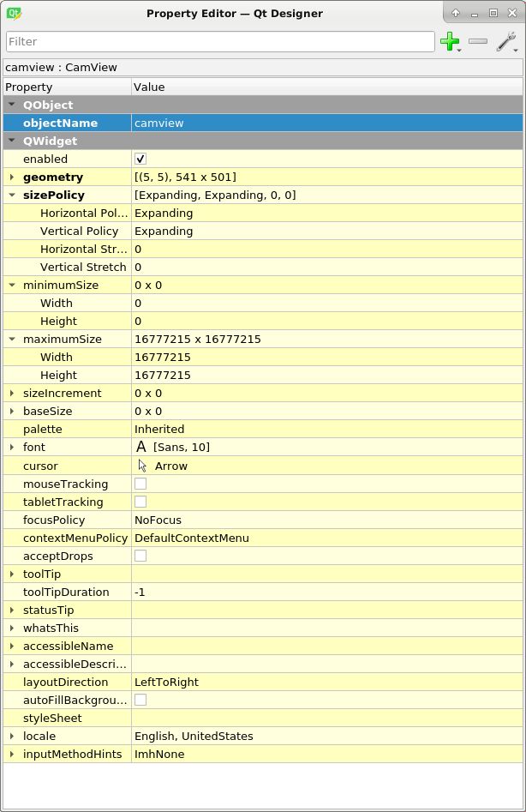Expand the accessibleDescription property
Image resolution: width=526 pixels, height=812 pixels.
click(x=12, y=664)
